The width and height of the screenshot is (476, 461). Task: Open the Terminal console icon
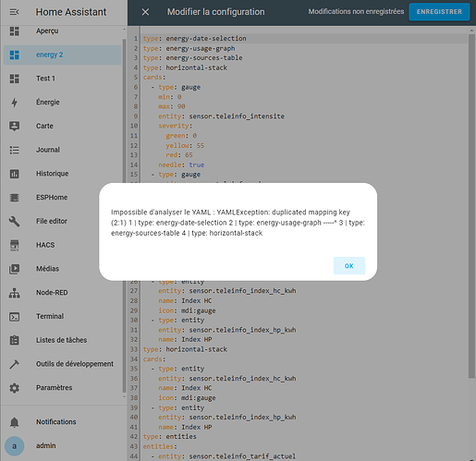14,317
